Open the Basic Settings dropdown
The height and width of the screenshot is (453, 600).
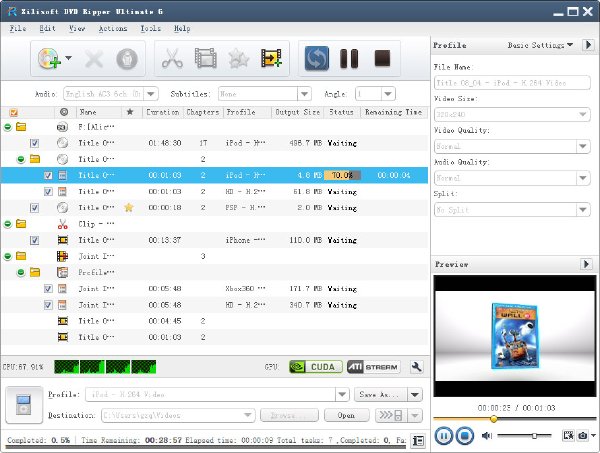[x=540, y=45]
